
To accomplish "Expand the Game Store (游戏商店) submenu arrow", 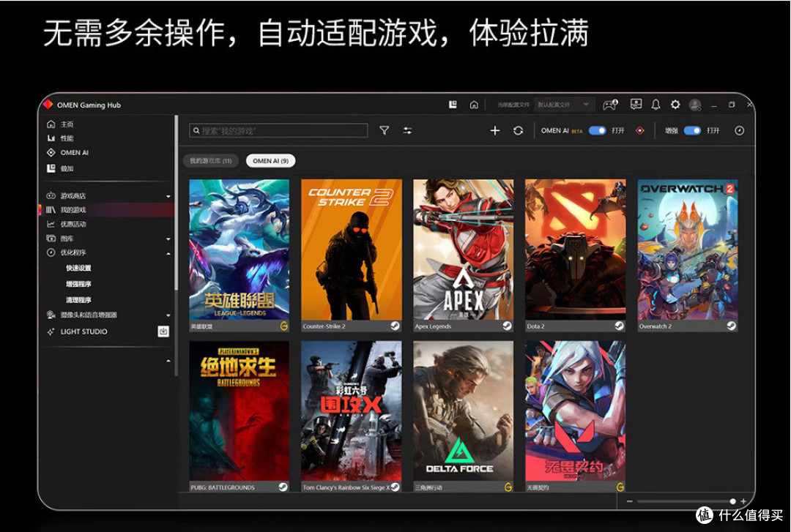I will 168,196.
